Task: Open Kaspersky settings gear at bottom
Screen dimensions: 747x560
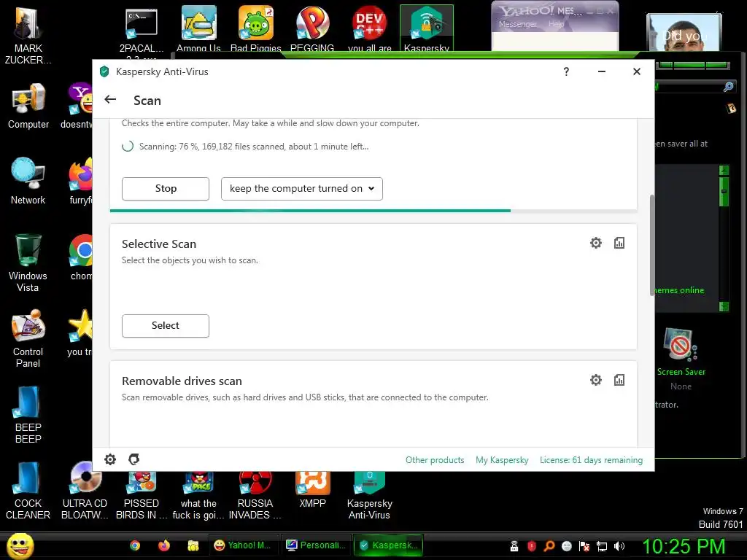Action: coord(110,459)
